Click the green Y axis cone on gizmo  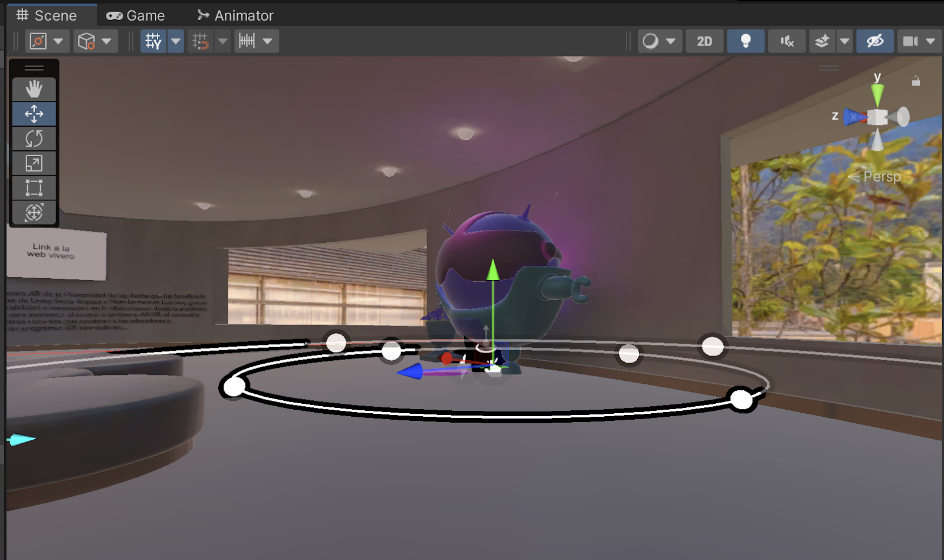pos(877,95)
